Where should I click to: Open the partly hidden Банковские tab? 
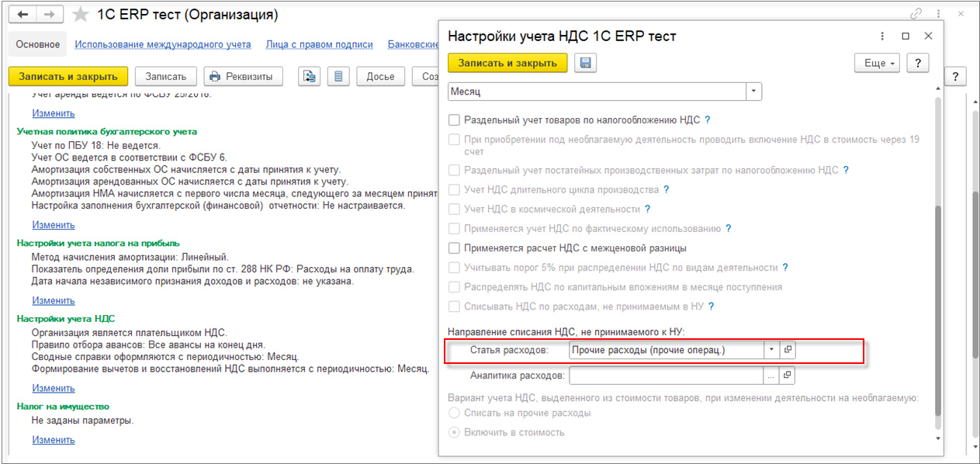414,44
